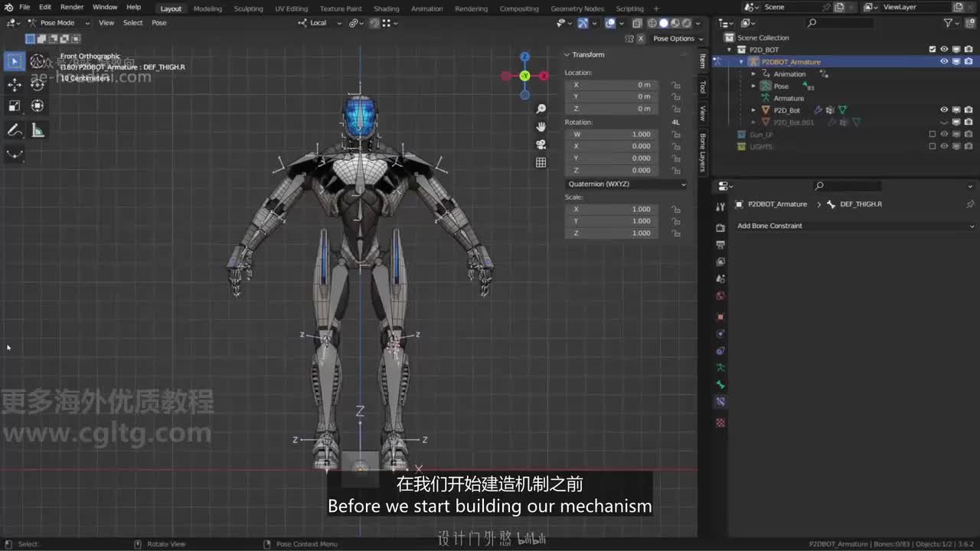This screenshot has width=980, height=551.
Task: Open the World properties tab icon
Action: [x=720, y=296]
